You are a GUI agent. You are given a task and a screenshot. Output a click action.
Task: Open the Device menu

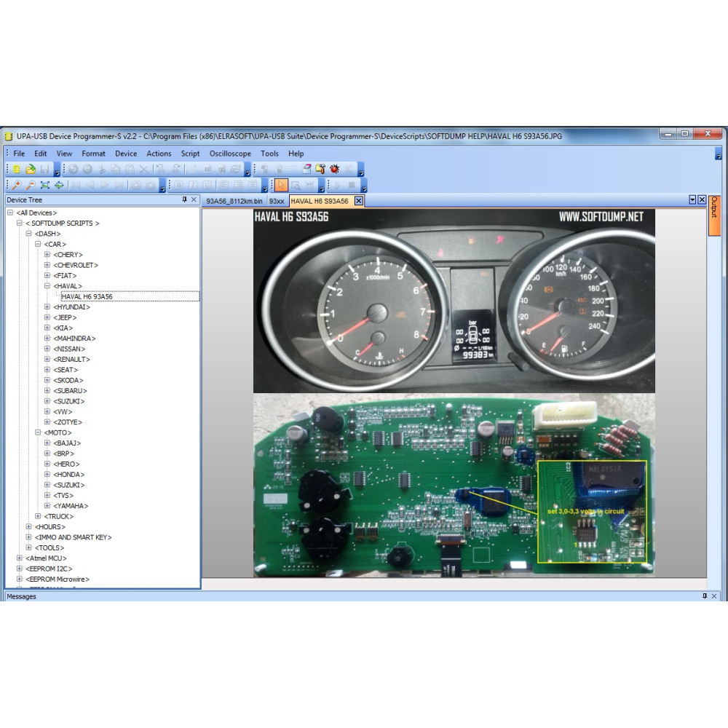[126, 154]
